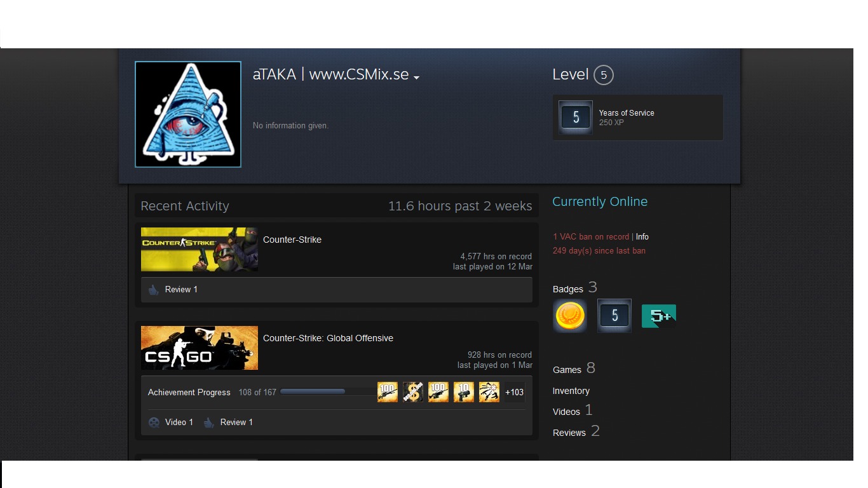Open the Reviews 2 link

click(x=576, y=431)
